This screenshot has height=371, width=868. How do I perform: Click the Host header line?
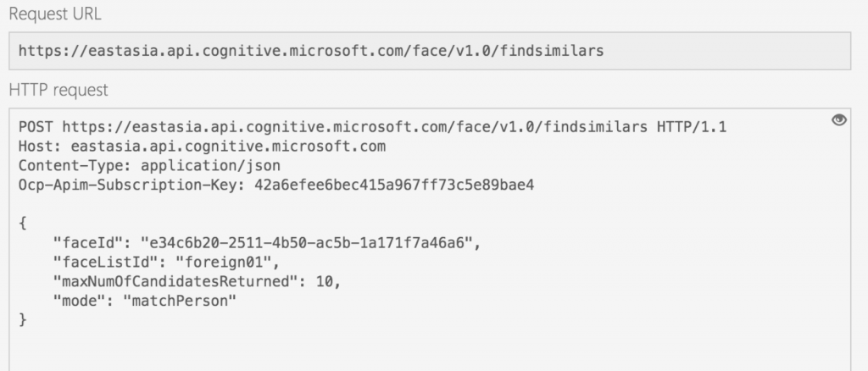202,147
